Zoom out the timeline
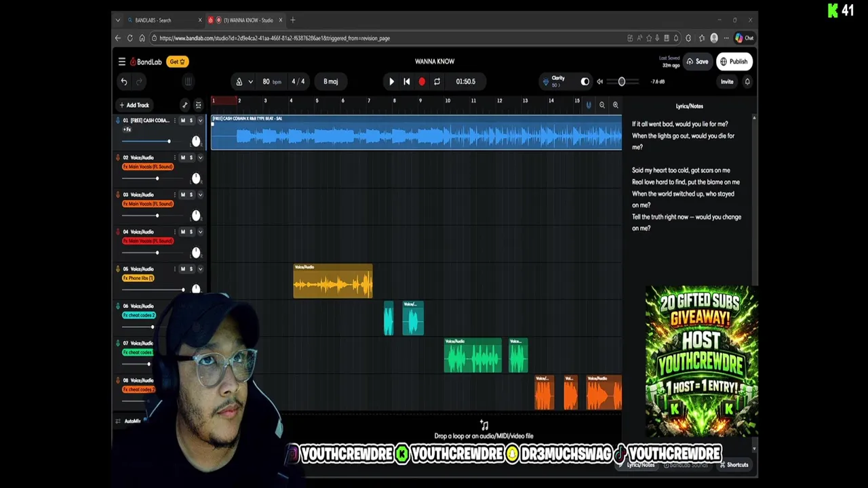This screenshot has width=868, height=488. pyautogui.click(x=602, y=105)
